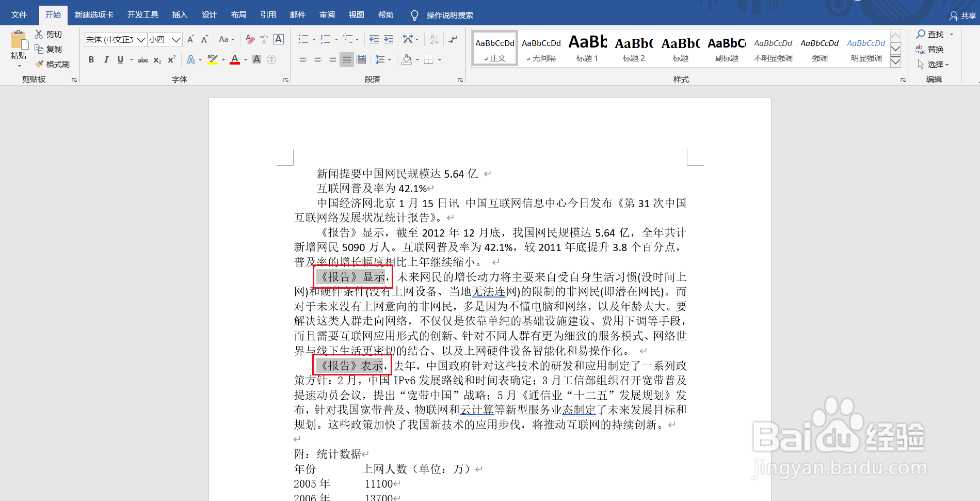Image resolution: width=980 pixels, height=501 pixels.
Task: Apply the red font color swatch
Action: pos(235,59)
